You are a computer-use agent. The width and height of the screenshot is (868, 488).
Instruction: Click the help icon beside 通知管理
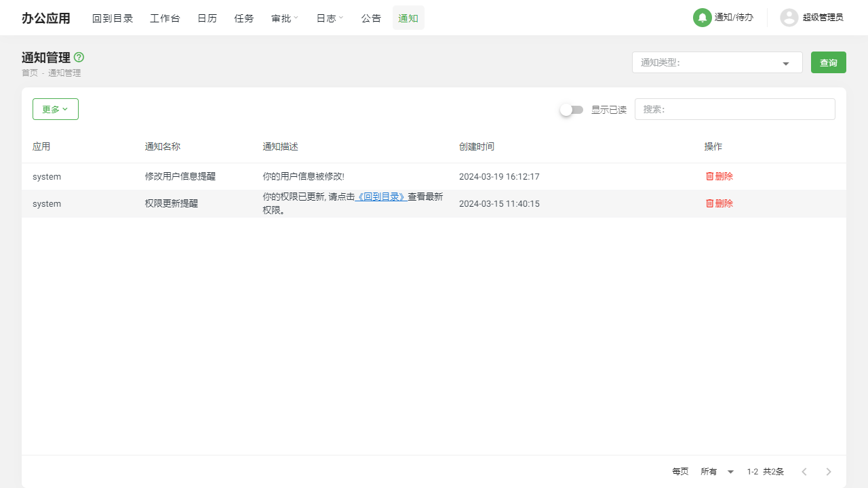pyautogui.click(x=79, y=58)
